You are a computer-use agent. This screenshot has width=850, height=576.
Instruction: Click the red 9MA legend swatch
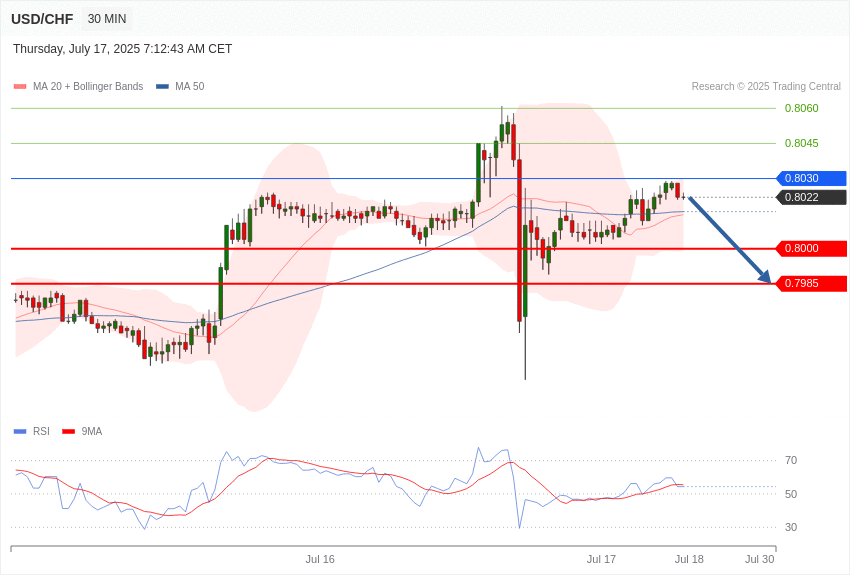pos(68,432)
